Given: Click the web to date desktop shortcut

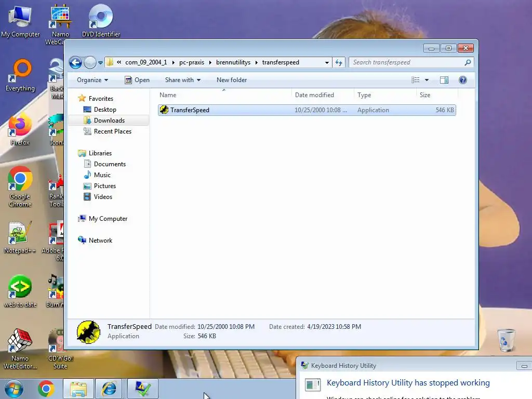Looking at the screenshot, I should [20, 291].
